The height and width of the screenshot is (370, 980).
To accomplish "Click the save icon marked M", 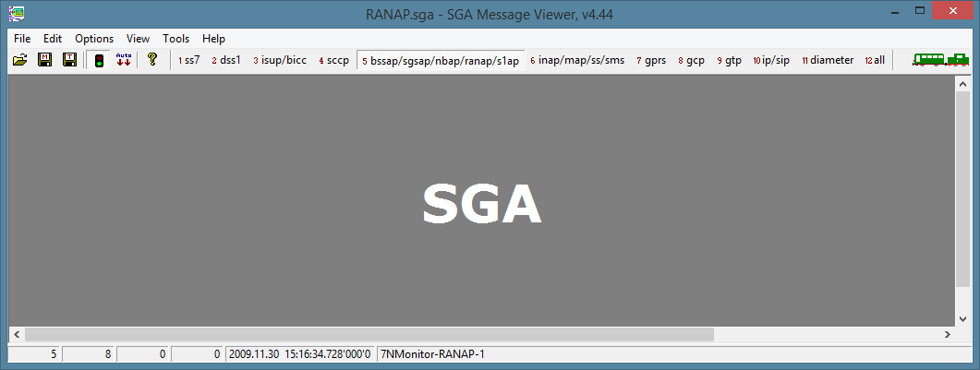I will point(45,61).
